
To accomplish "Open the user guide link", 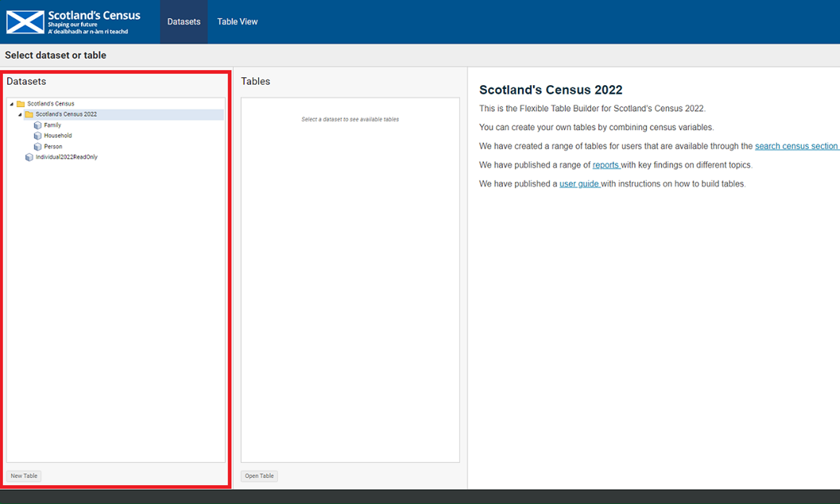I will pos(579,184).
